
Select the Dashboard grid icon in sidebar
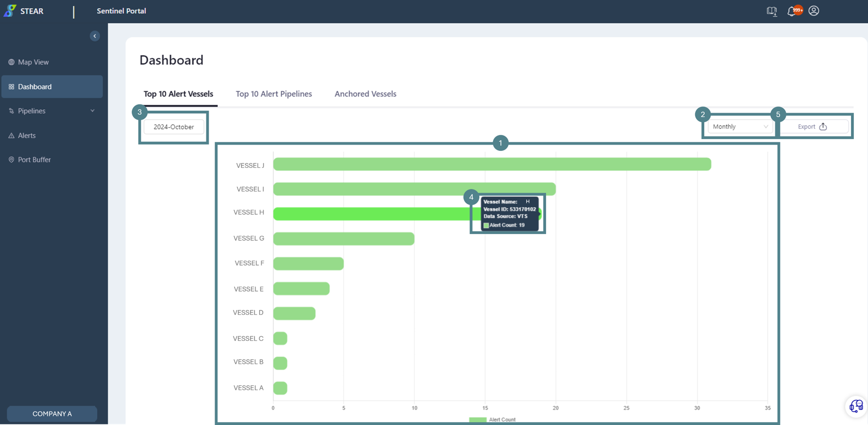(11, 86)
